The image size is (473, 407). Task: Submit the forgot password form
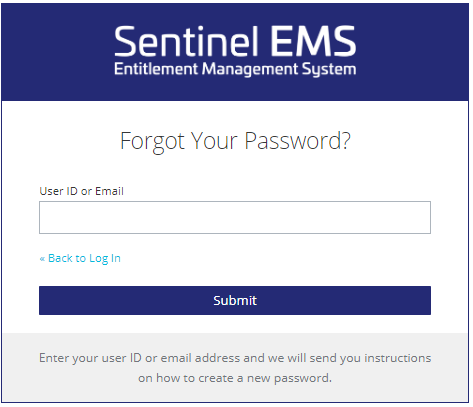pyautogui.click(x=235, y=300)
